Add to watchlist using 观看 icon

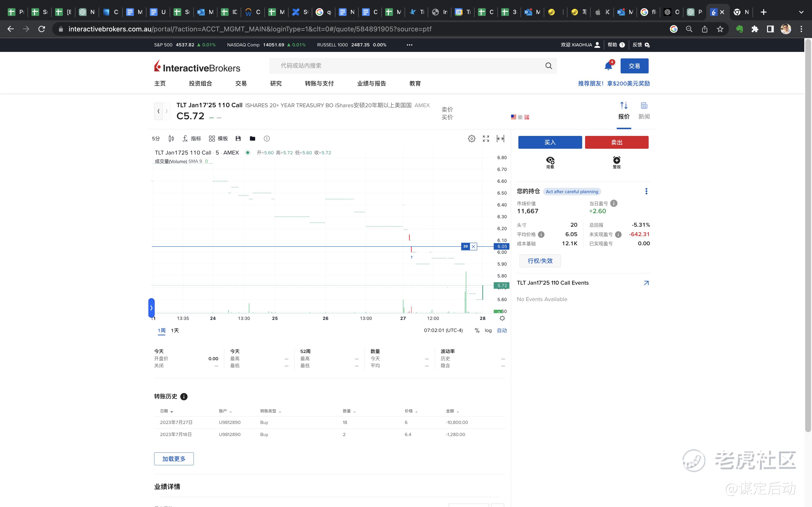[550, 162]
